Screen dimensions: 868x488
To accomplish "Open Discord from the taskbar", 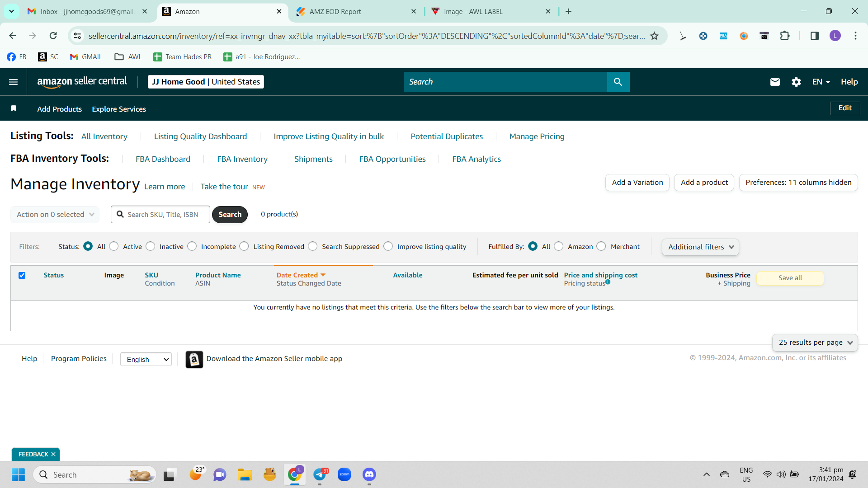I will coord(369,474).
